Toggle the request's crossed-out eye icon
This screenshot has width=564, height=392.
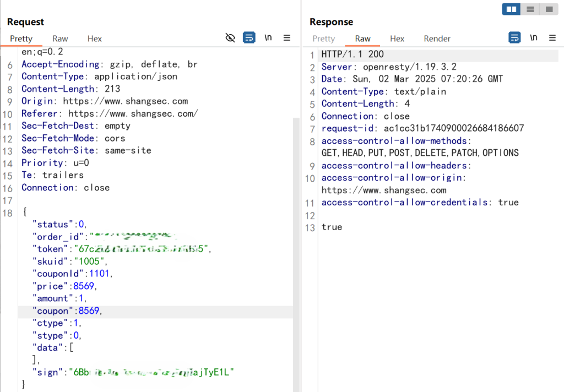click(x=231, y=38)
